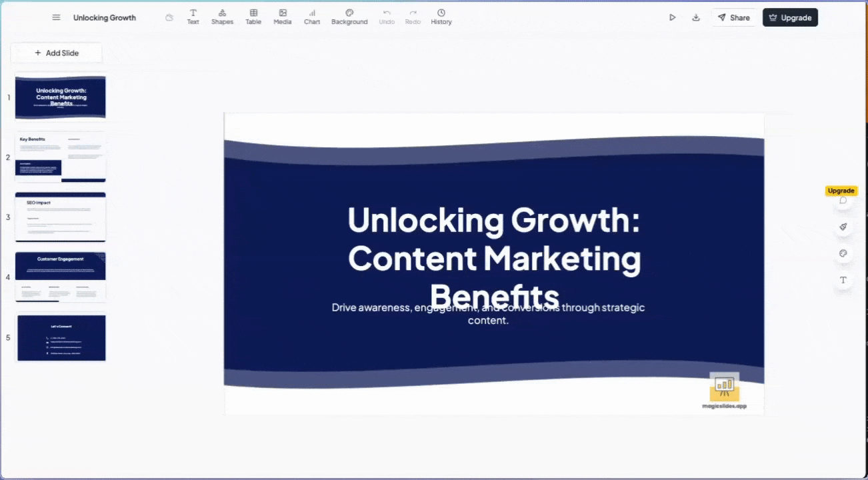Click the dark Upgrade button
Viewport: 868px width, 480px height.
[790, 17]
